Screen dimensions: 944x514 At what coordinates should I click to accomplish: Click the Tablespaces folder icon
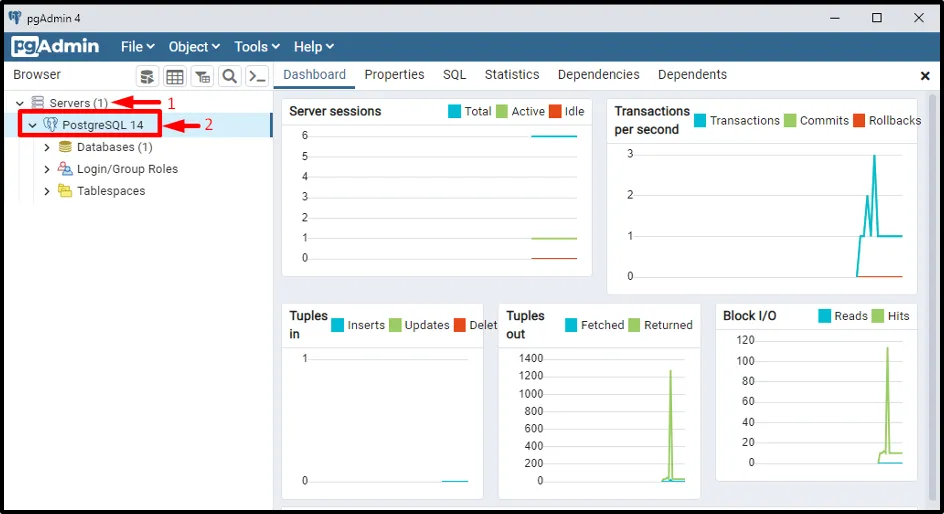(65, 191)
